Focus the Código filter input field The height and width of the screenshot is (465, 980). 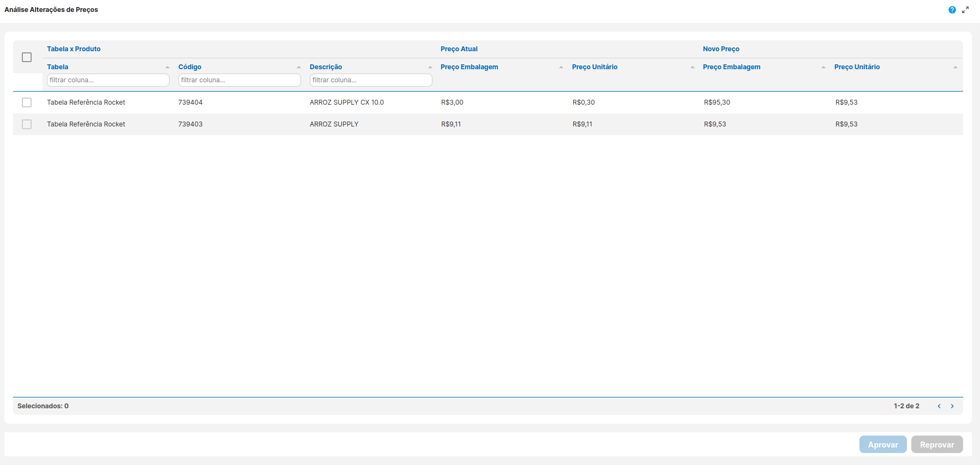[239, 80]
